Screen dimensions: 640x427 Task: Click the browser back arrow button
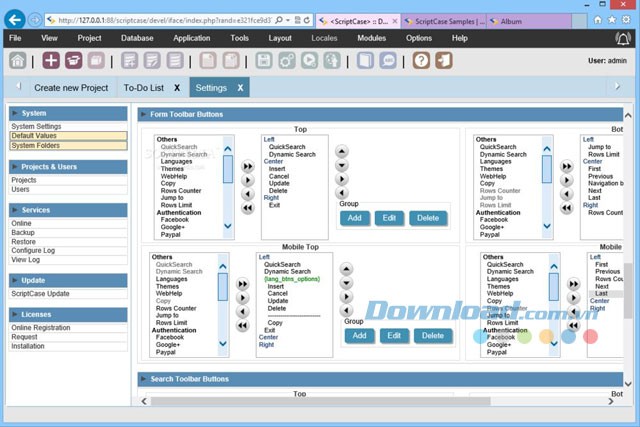point(14,20)
